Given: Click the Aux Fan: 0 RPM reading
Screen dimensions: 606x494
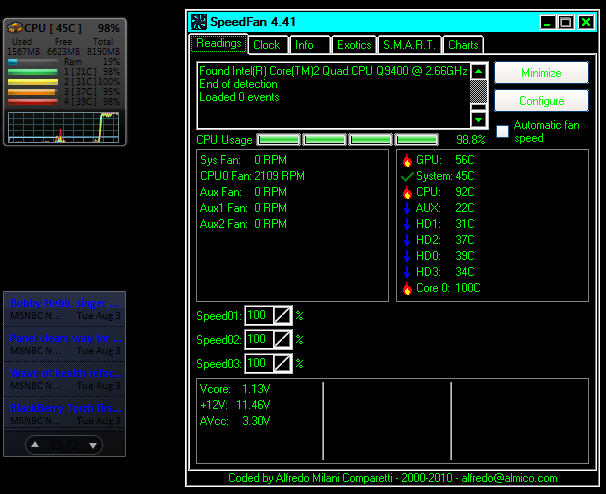Looking at the screenshot, I should click(243, 192).
